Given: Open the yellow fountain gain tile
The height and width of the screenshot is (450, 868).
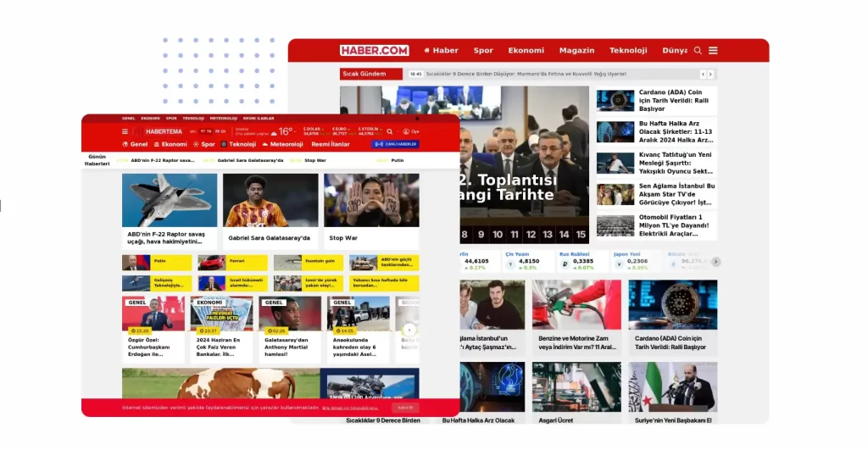Looking at the screenshot, I should click(309, 263).
